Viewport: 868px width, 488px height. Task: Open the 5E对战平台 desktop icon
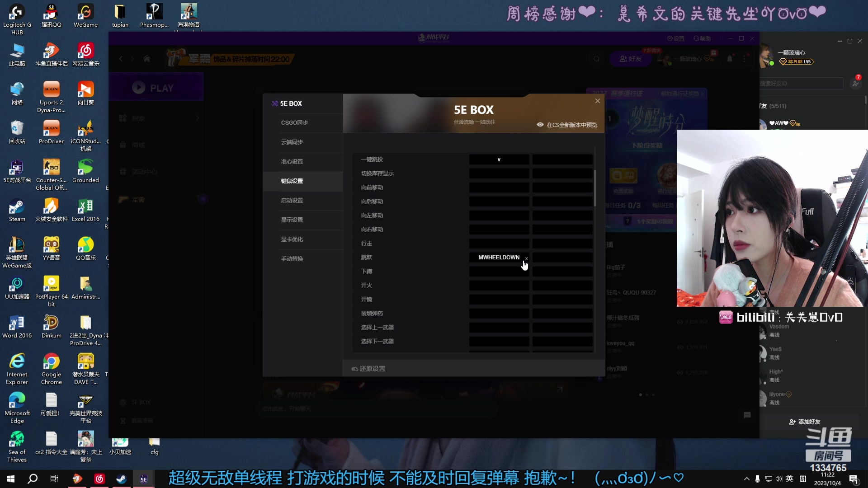point(17,171)
